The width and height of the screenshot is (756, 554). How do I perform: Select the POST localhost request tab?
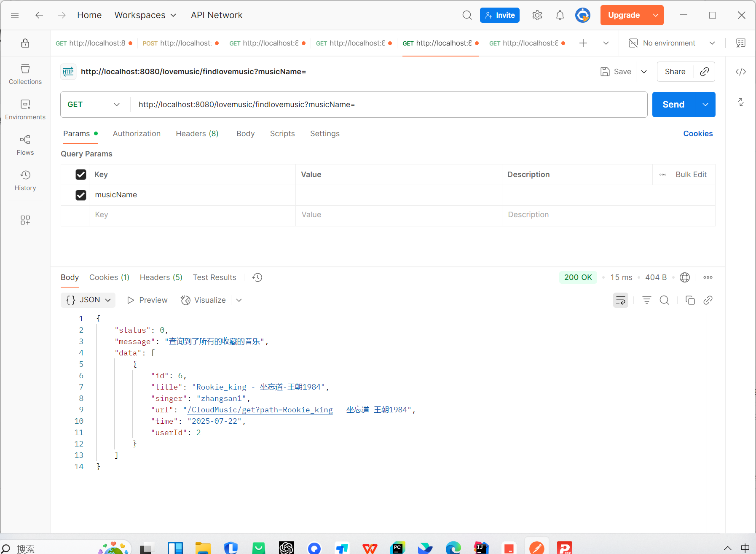180,43
